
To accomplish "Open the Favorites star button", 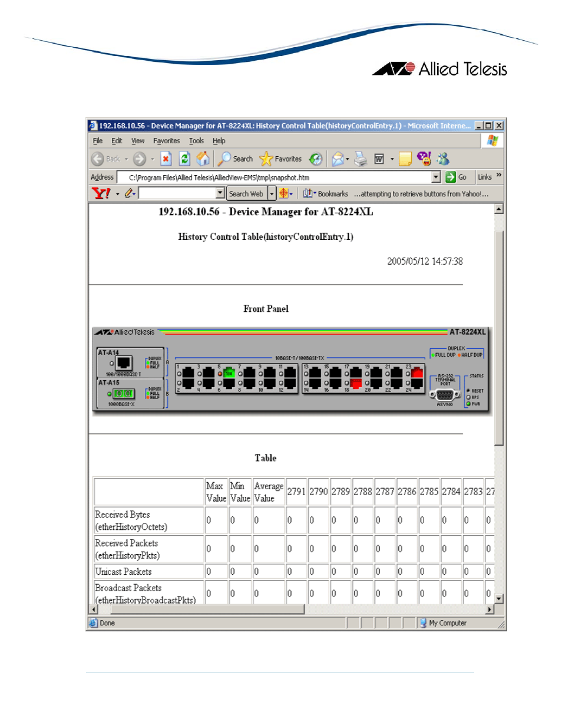I will click(280, 159).
